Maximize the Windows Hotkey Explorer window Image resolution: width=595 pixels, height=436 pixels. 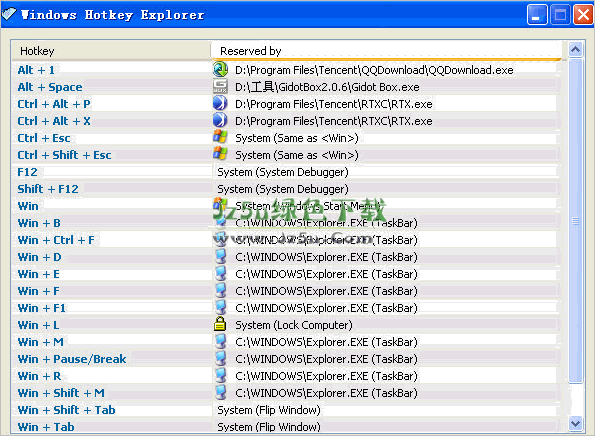(x=560, y=15)
